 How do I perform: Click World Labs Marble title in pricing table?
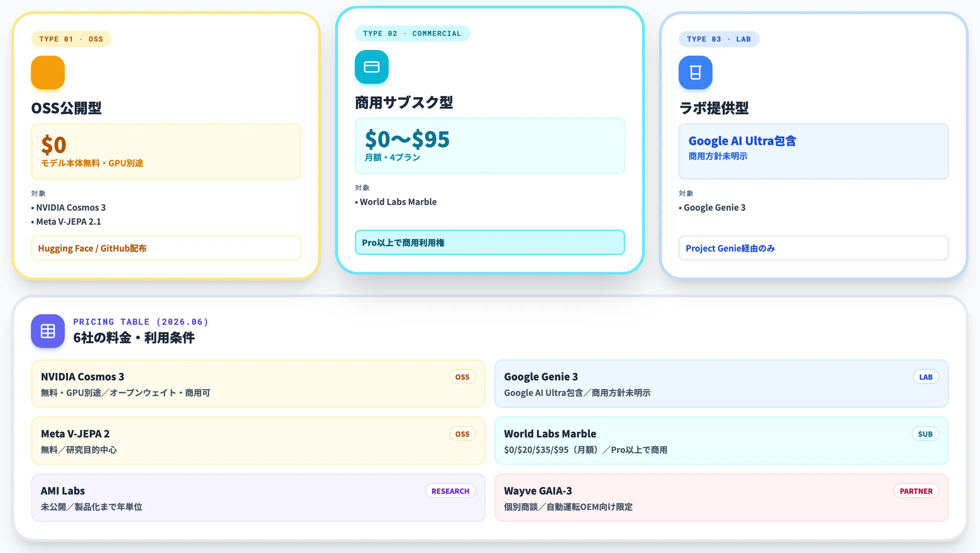click(x=550, y=434)
